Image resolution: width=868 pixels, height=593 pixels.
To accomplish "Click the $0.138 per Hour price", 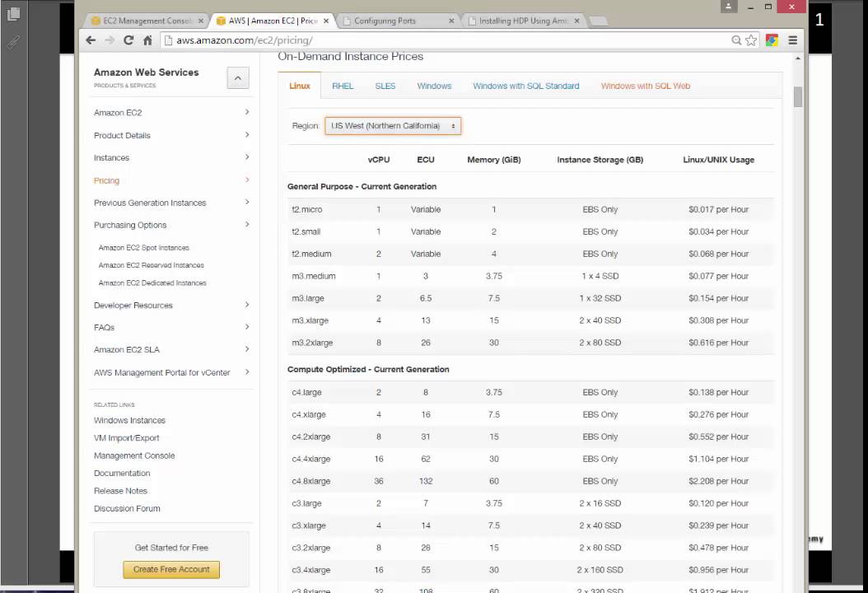I will pos(719,392).
